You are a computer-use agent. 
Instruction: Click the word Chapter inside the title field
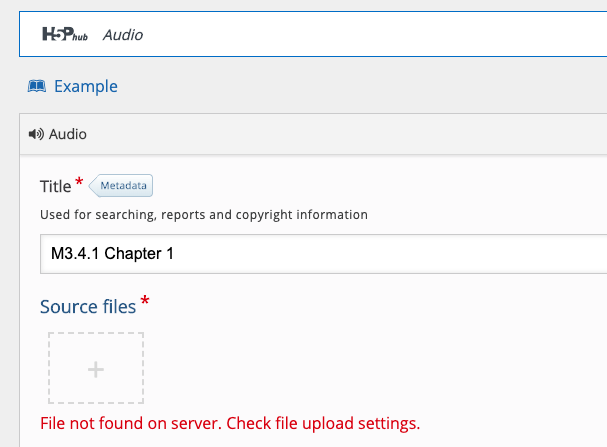coord(133,254)
